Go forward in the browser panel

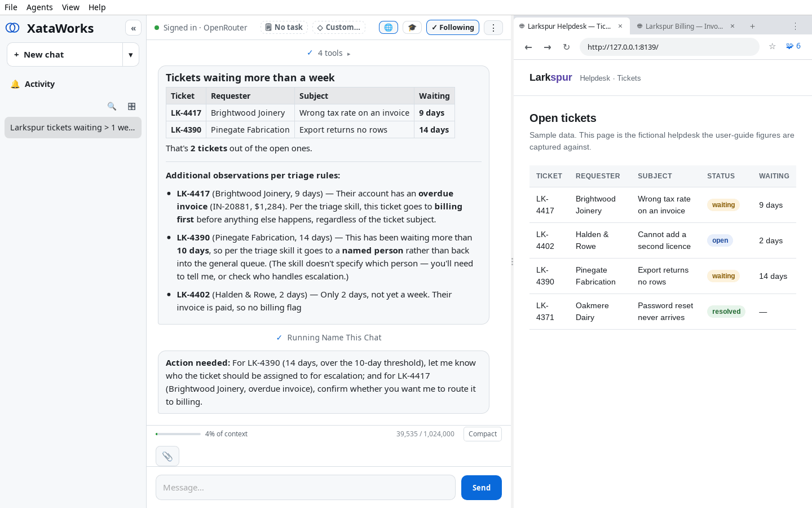pyautogui.click(x=548, y=47)
